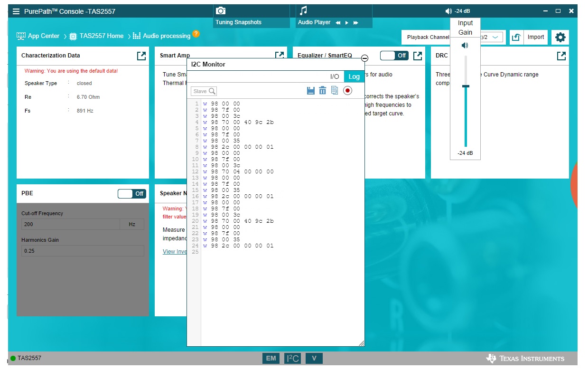
Task: Select log line 12 'w 98 70 04 00 00 00'
Action: pos(238,171)
